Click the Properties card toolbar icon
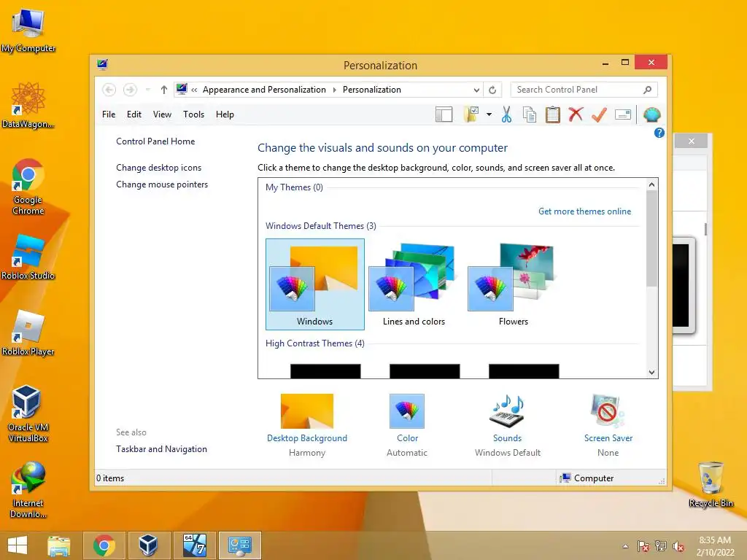 pos(623,114)
